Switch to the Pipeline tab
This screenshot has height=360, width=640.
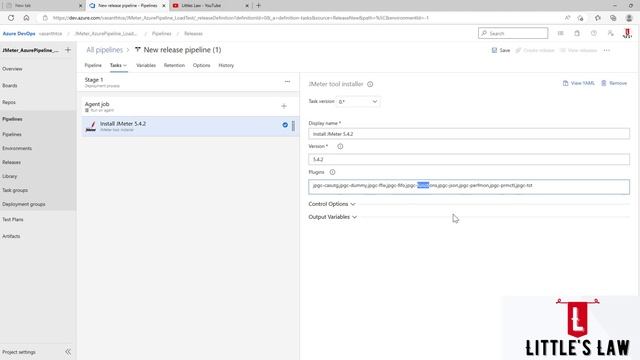93,65
